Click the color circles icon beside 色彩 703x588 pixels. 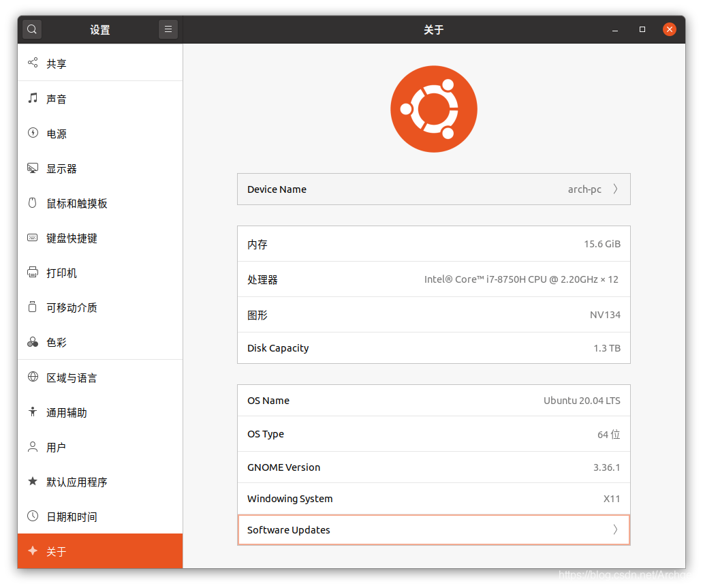click(33, 342)
